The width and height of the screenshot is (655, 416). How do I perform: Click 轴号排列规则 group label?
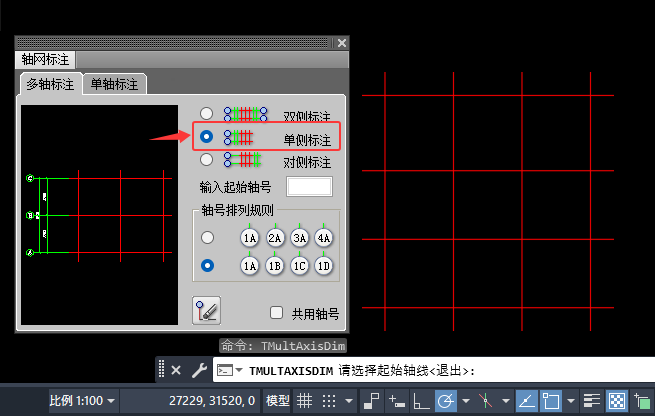(237, 210)
